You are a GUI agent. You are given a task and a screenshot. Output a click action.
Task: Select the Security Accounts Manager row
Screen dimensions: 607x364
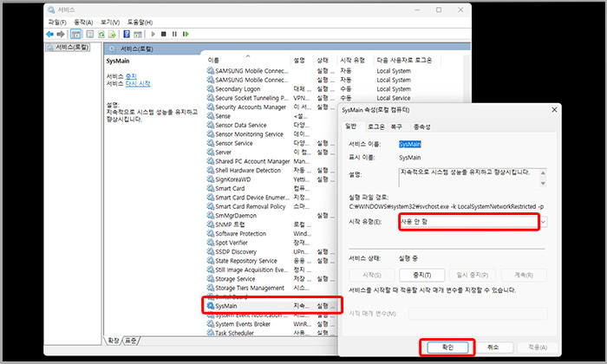click(x=272, y=107)
